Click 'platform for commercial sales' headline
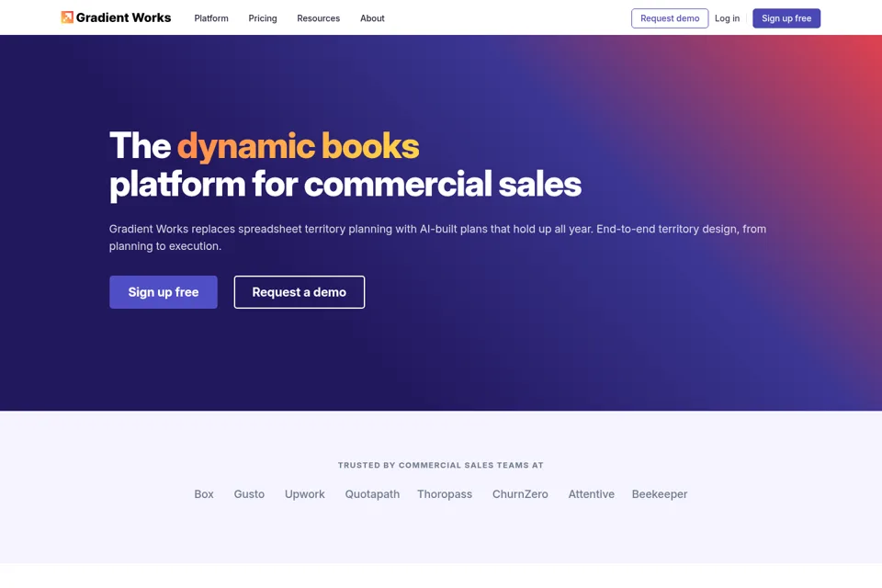The height and width of the screenshot is (588, 882). pyautogui.click(x=345, y=184)
